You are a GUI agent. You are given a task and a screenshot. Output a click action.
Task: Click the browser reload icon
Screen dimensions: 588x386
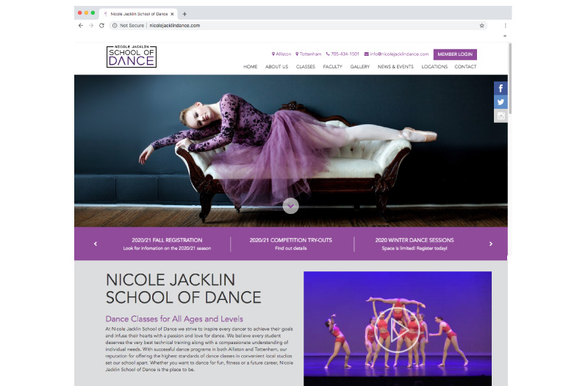coord(101,25)
